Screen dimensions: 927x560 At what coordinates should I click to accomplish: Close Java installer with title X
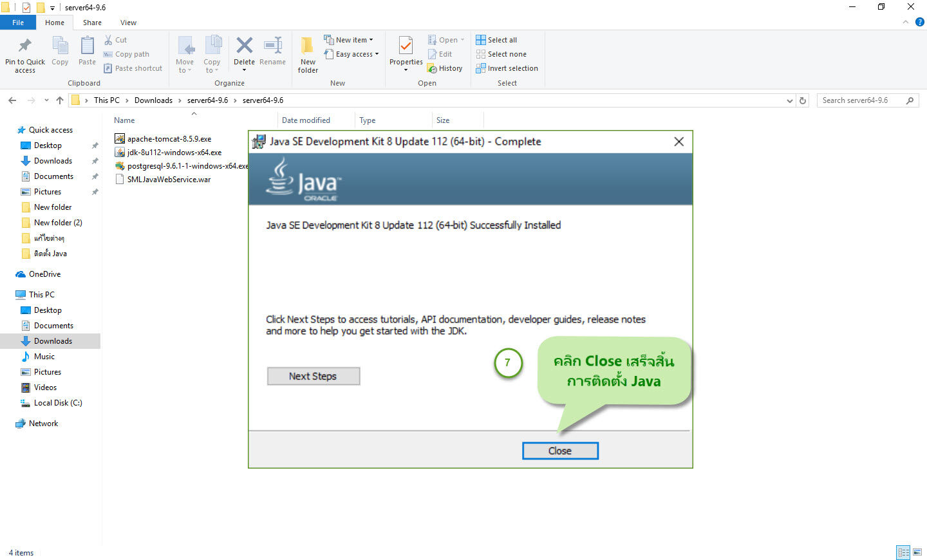[679, 142]
